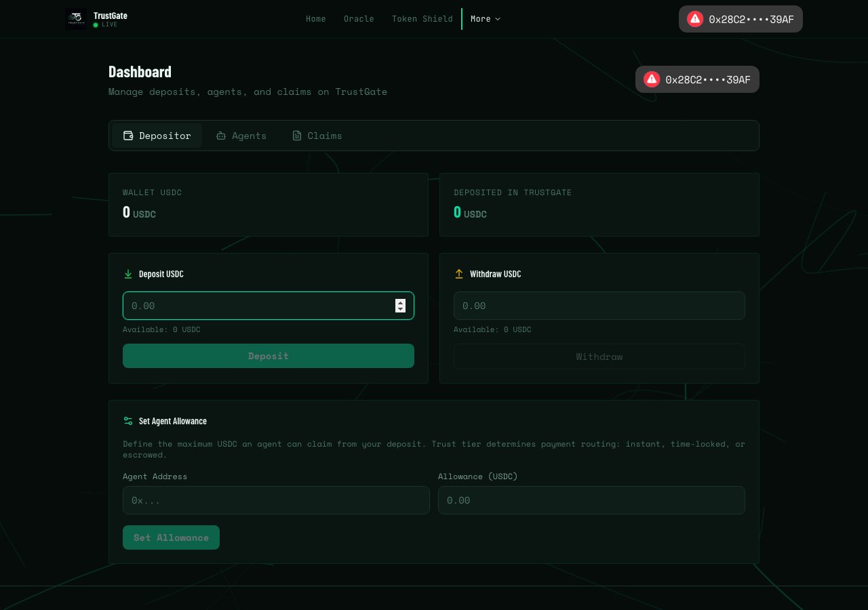
Task: Click the green Deposit button
Action: [269, 356]
